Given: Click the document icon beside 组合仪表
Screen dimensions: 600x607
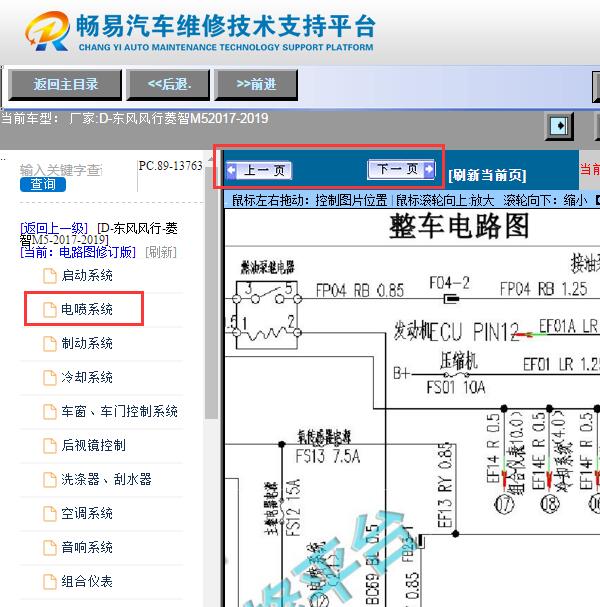Looking at the screenshot, I should tap(50, 581).
